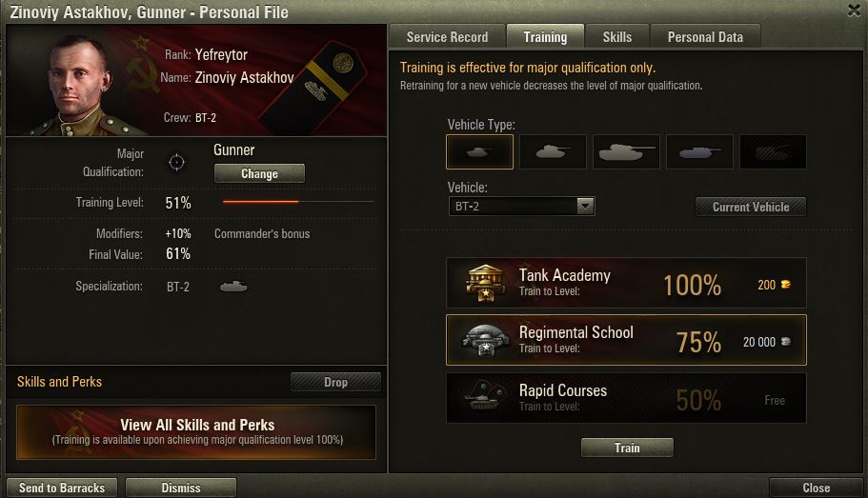Click the Gunner crosshair qualification icon

(176, 162)
